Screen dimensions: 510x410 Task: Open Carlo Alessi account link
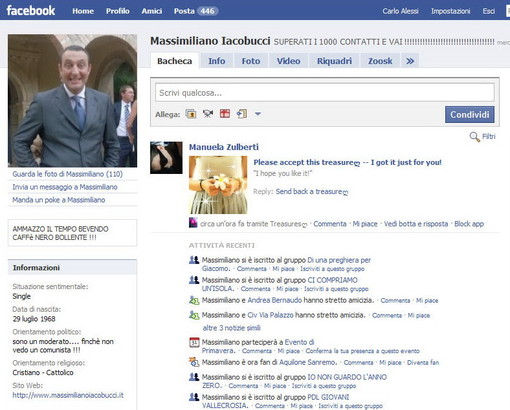[400, 11]
